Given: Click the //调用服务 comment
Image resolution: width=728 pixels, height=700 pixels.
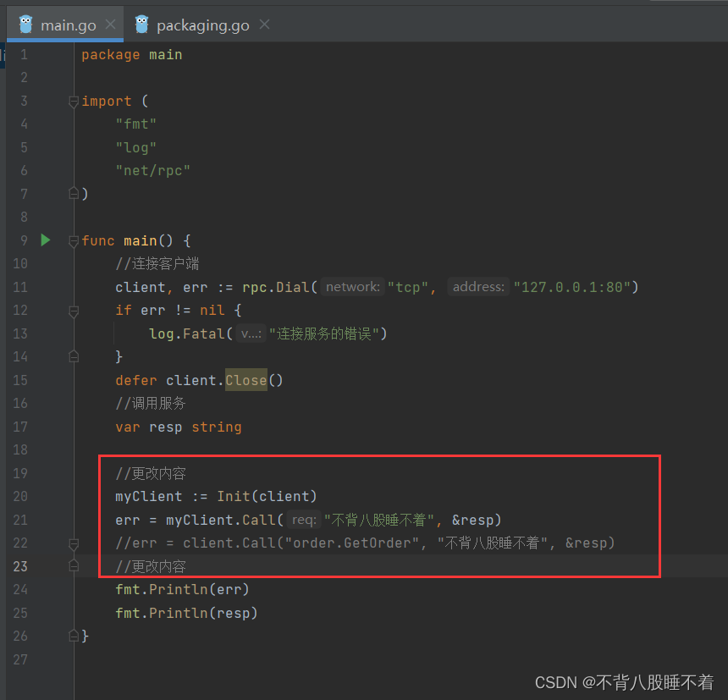Looking at the screenshot, I should [x=151, y=404].
